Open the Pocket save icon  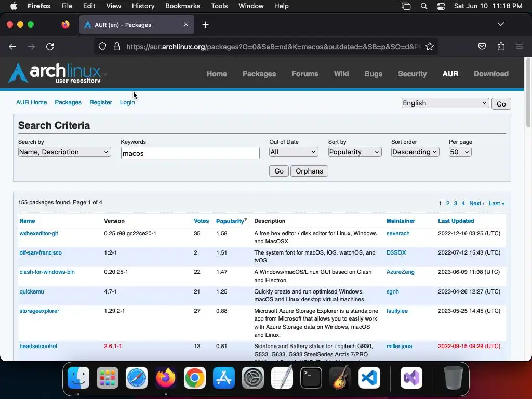(482, 46)
